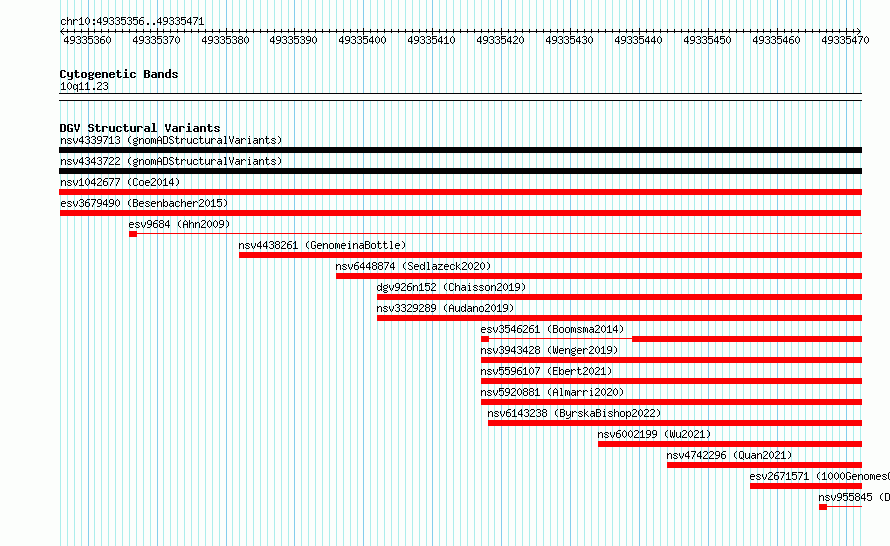Click the red bar under nsv1042677
The width and height of the screenshot is (890, 546).
click(x=460, y=192)
